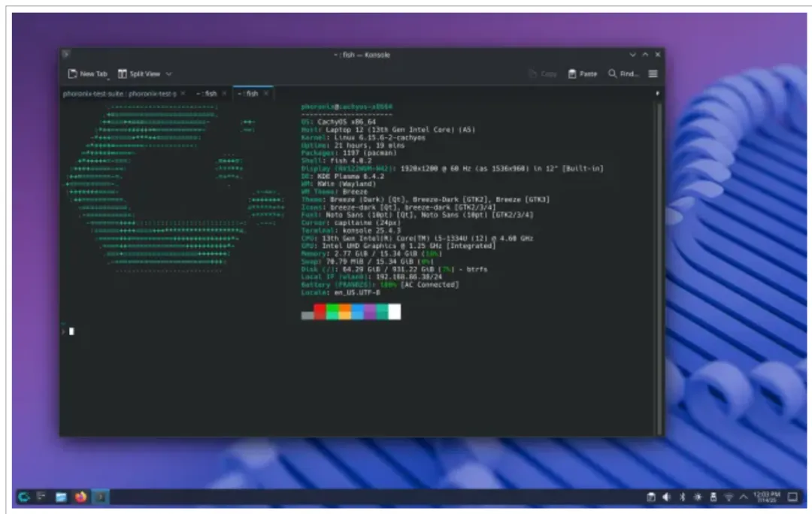Click the 'Shell: fish 4.0.2' line
This screenshot has height=514, width=812.
(336, 161)
